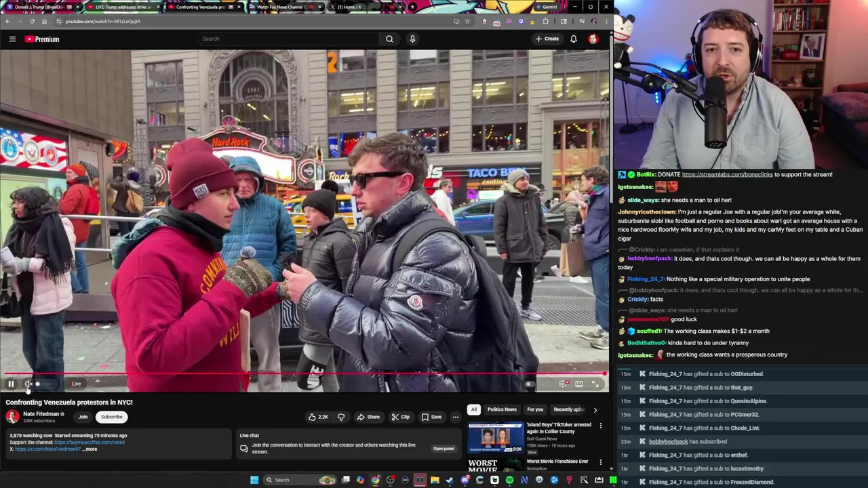Start voice search with microphone

(x=412, y=39)
